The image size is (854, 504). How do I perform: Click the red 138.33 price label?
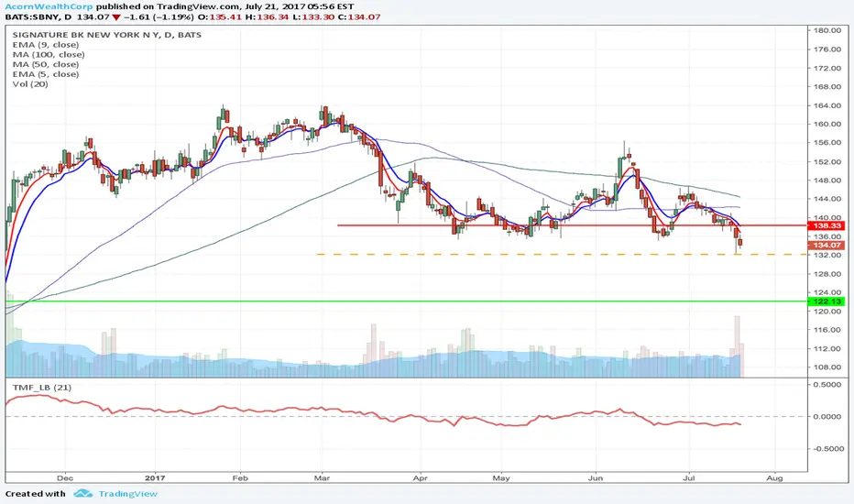click(x=827, y=225)
